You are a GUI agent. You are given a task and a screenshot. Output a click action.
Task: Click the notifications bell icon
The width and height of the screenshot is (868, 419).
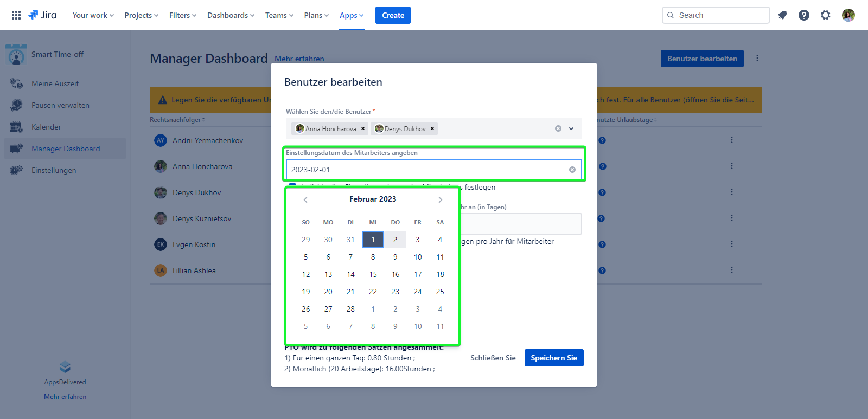point(782,15)
